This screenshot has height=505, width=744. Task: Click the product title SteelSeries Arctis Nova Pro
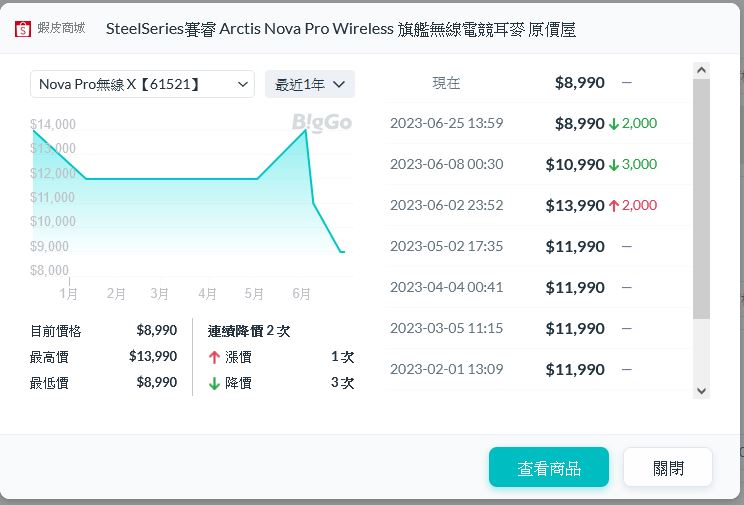click(x=340, y=29)
